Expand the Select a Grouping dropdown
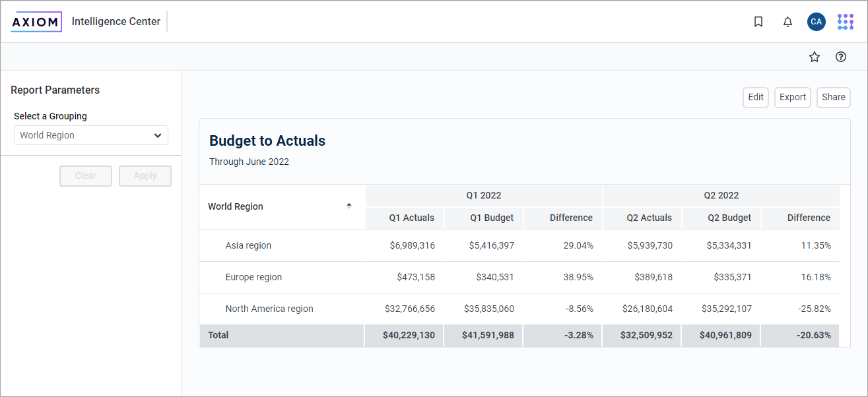The height and width of the screenshot is (397, 868). click(91, 135)
